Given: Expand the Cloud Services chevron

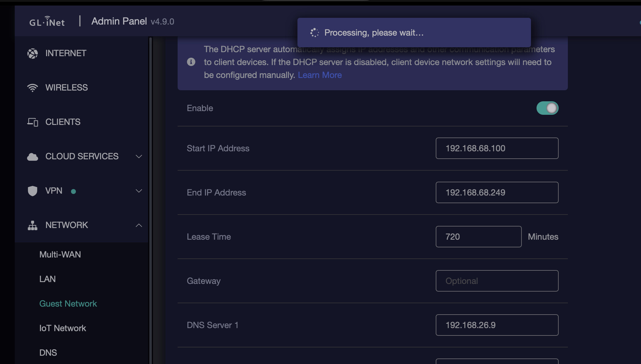Looking at the screenshot, I should pyautogui.click(x=139, y=157).
